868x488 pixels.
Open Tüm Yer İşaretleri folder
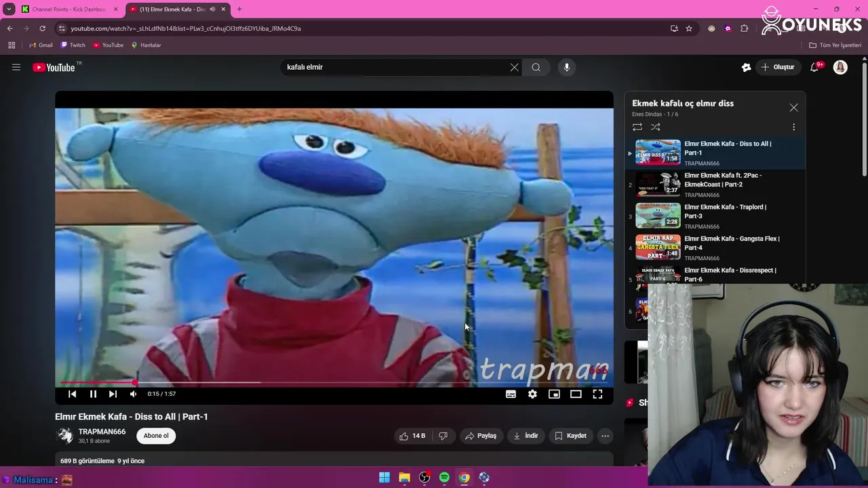835,45
